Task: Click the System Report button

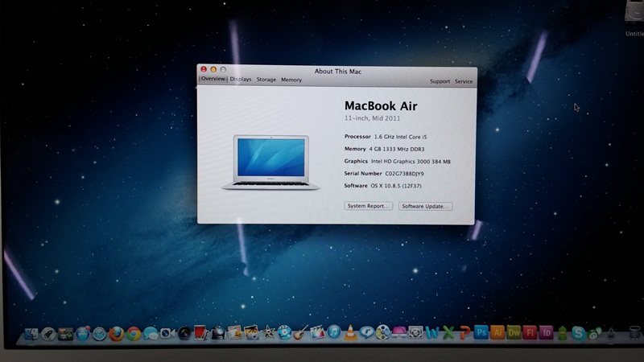Action: (368, 206)
